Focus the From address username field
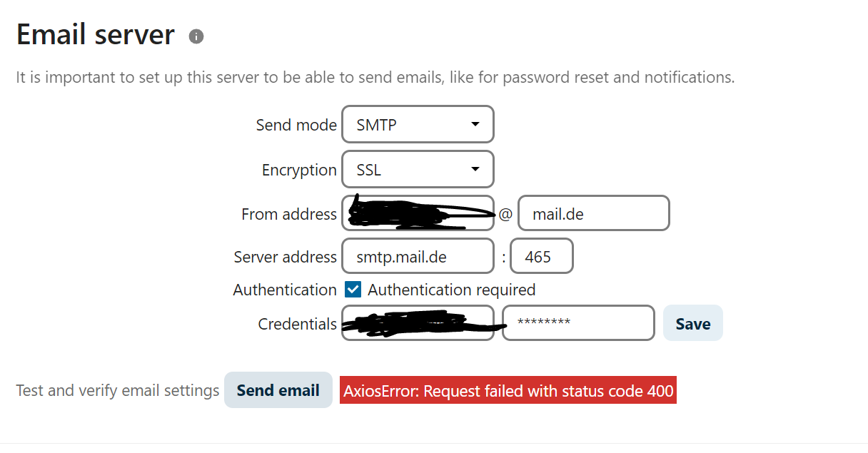868x453 pixels. tap(418, 213)
